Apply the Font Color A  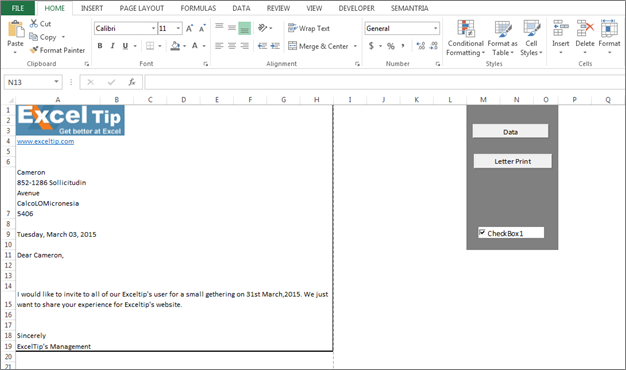[195, 46]
